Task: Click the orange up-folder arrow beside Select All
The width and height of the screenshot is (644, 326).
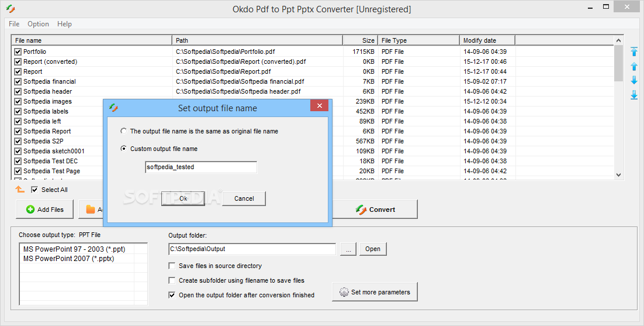Action: (20, 189)
